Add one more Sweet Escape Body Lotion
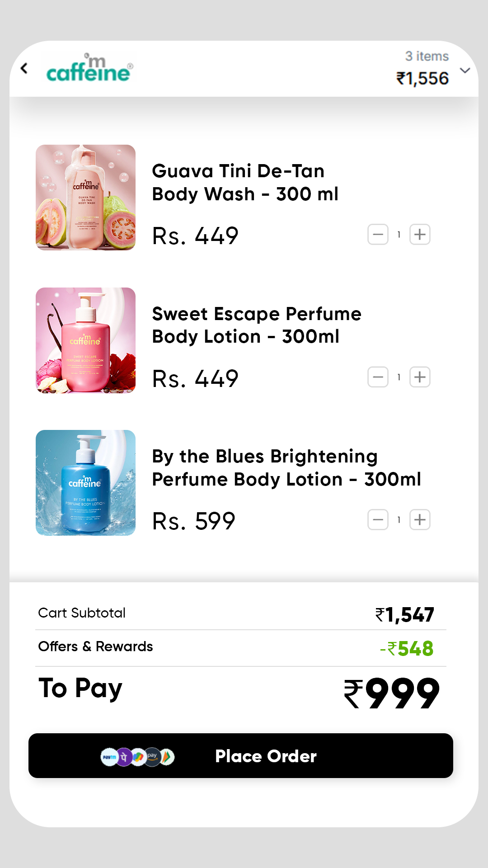 [x=420, y=377]
